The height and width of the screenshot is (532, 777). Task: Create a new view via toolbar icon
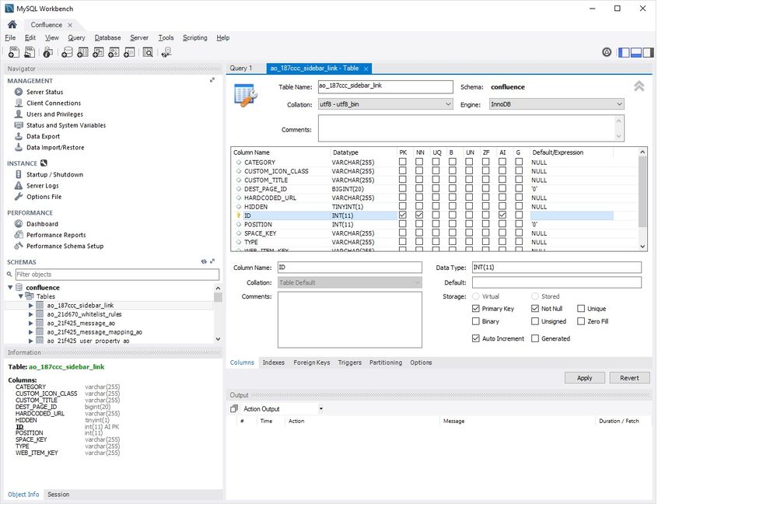click(x=98, y=52)
